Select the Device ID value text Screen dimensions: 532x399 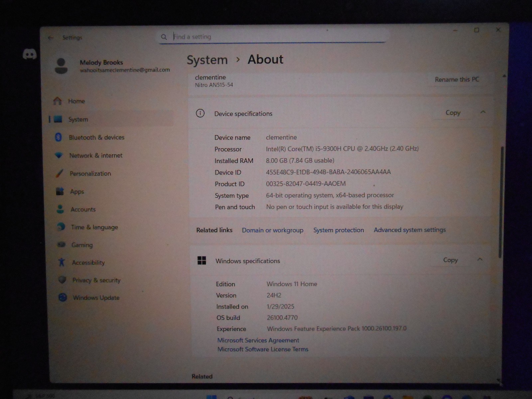tap(328, 172)
